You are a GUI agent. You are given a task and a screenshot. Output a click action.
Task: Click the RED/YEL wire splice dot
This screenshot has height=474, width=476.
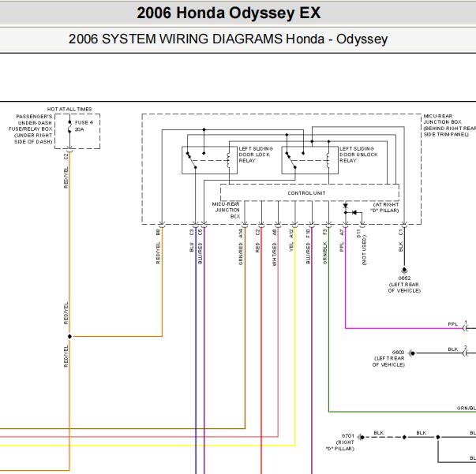[x=69, y=336]
